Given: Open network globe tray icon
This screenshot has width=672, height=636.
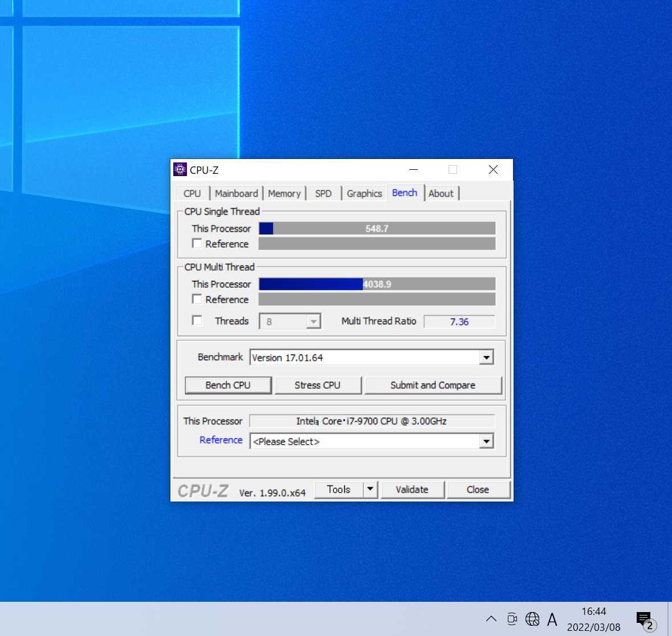Looking at the screenshot, I should pyautogui.click(x=532, y=619).
